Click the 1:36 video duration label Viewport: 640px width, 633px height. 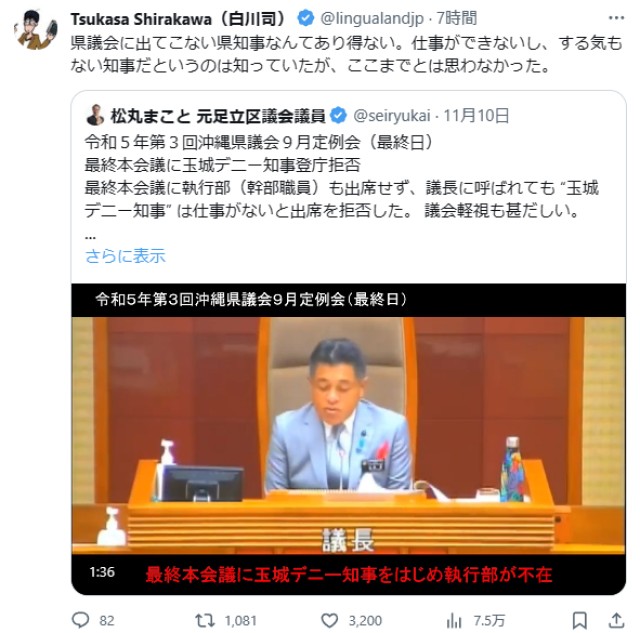point(102,572)
